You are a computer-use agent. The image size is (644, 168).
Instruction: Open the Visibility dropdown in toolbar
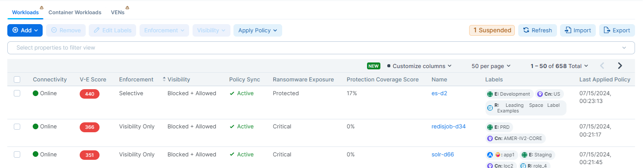pos(212,30)
